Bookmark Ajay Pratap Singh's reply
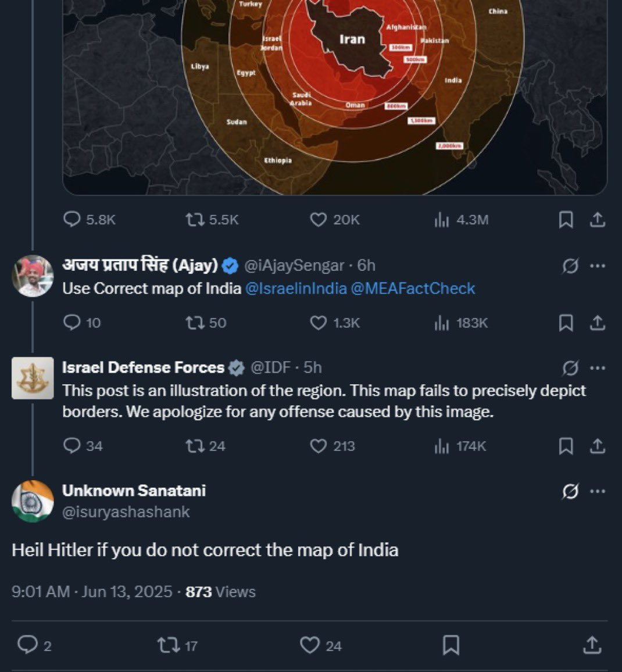The image size is (622, 672). 566,323
